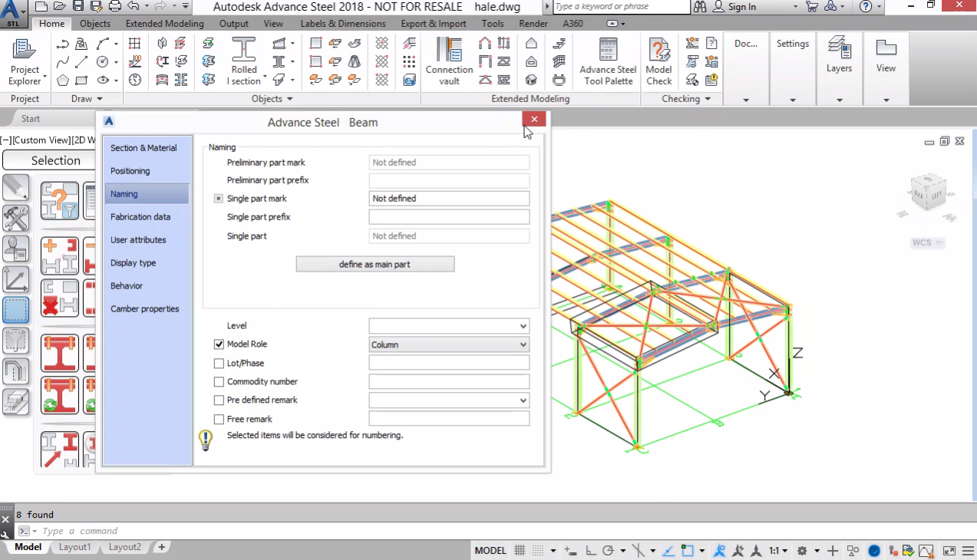Toggle the grid display in status bar
Viewport: 977px width, 560px height.
pos(520,551)
